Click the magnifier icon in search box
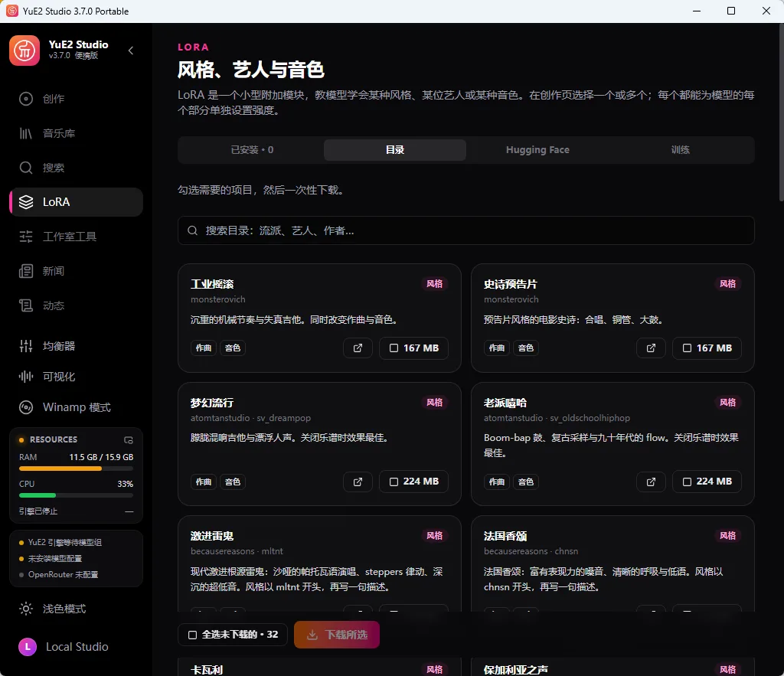 tap(192, 230)
